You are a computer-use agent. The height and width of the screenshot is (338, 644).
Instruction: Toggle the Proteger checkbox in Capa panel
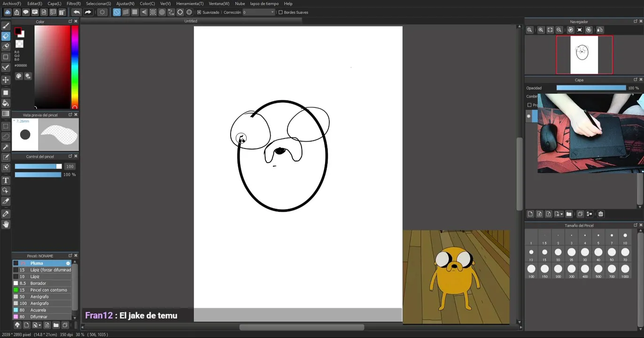pyautogui.click(x=529, y=105)
